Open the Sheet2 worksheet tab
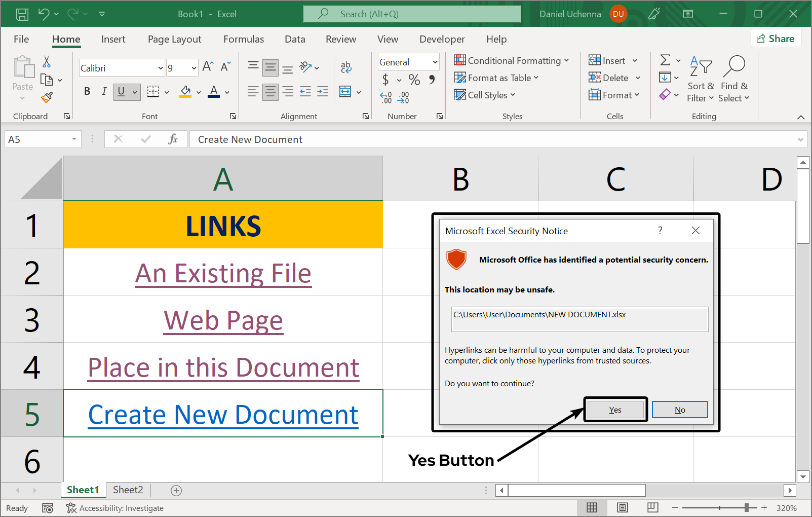 click(128, 490)
